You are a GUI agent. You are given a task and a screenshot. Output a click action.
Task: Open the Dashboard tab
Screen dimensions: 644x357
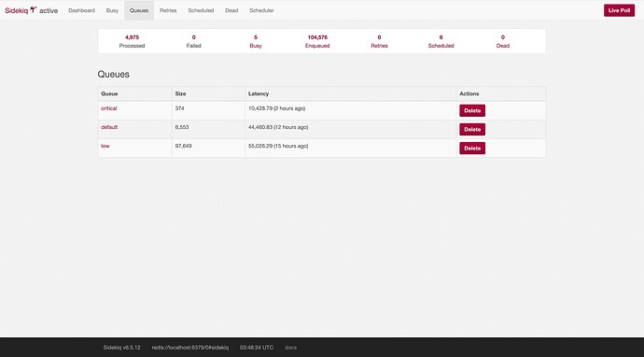pos(81,10)
